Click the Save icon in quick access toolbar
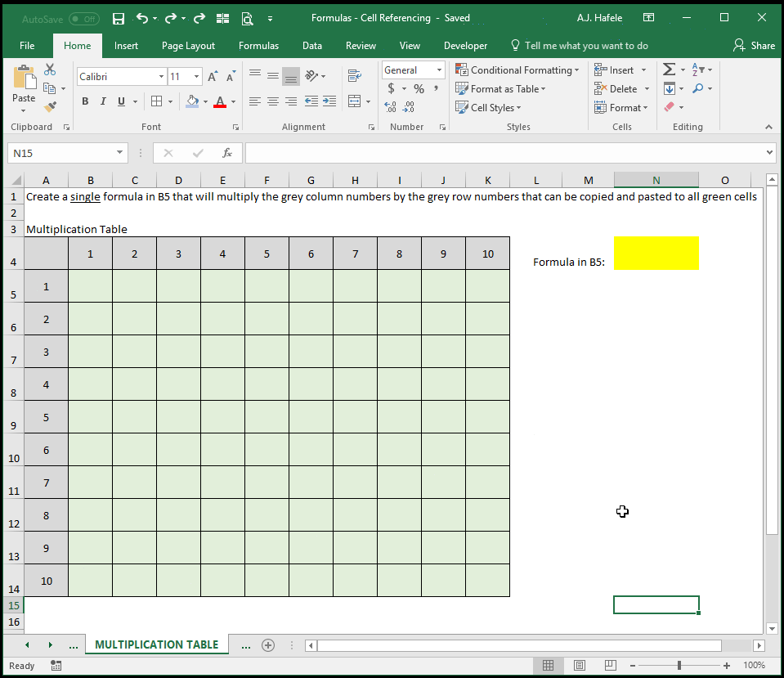The width and height of the screenshot is (784, 678). coord(119,19)
